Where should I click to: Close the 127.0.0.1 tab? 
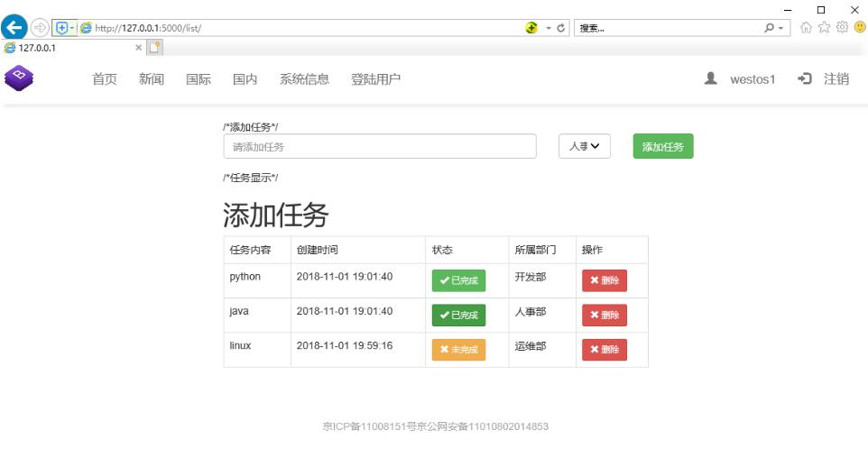coord(138,48)
